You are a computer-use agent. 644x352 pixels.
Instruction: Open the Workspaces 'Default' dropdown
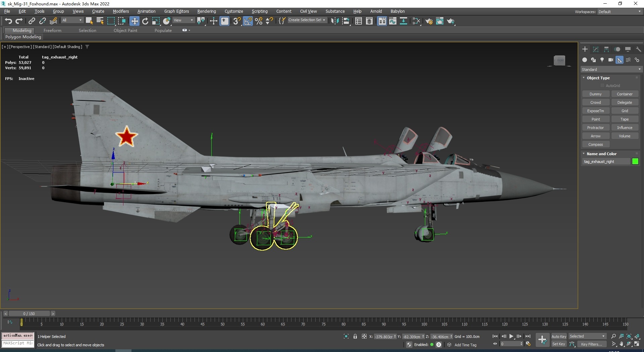620,12
